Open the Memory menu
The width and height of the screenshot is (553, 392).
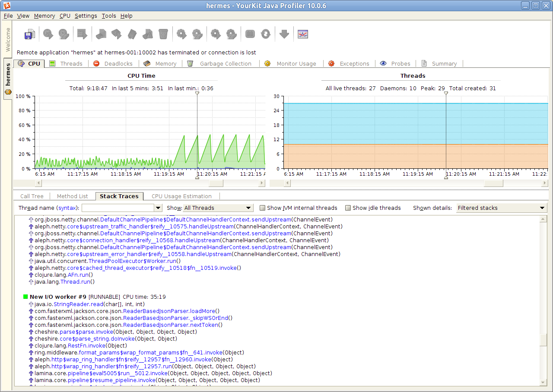[44, 16]
